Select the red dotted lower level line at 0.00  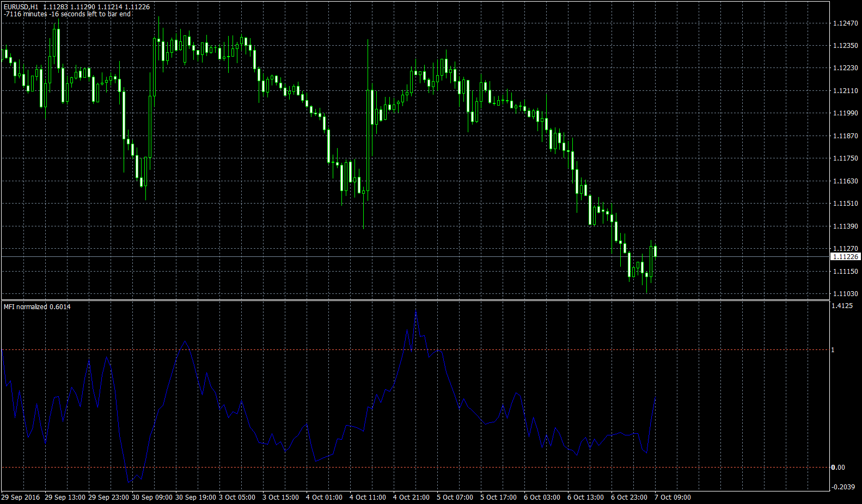point(415,468)
